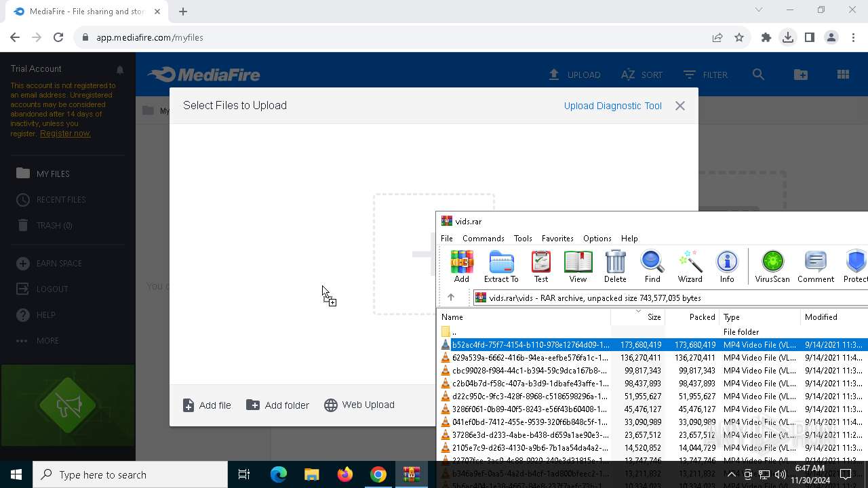Open the View tool in WinRAR
The image size is (868, 488).
(x=578, y=266)
